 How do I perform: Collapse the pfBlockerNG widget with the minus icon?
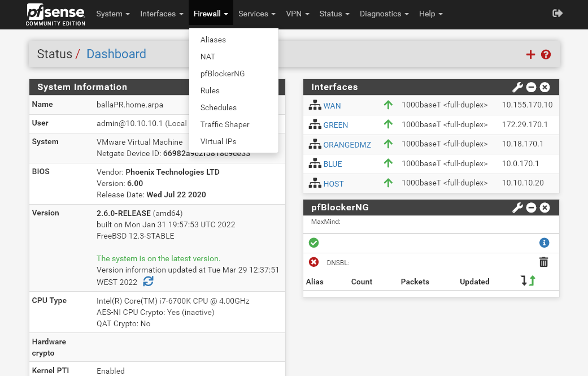(x=531, y=208)
